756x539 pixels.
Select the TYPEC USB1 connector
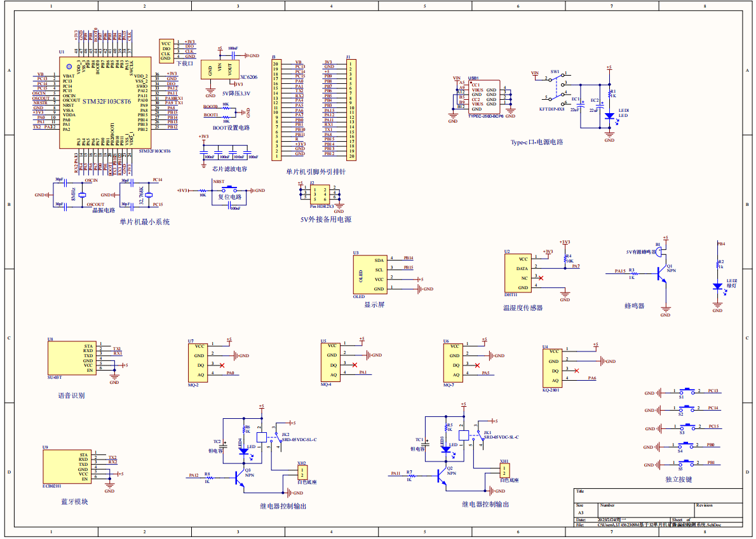point(483,97)
